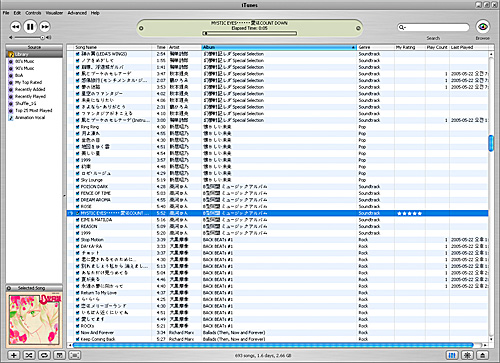Click the vertical scrollbar thumb
Image resolution: width=500 pixels, height=363 pixels.
pos(491,143)
